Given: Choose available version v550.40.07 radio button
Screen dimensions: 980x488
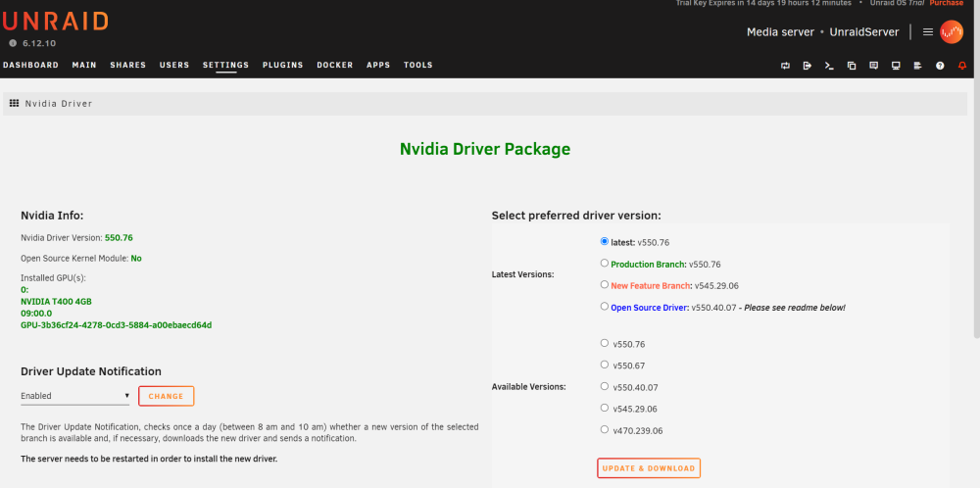Looking at the screenshot, I should (604, 386).
